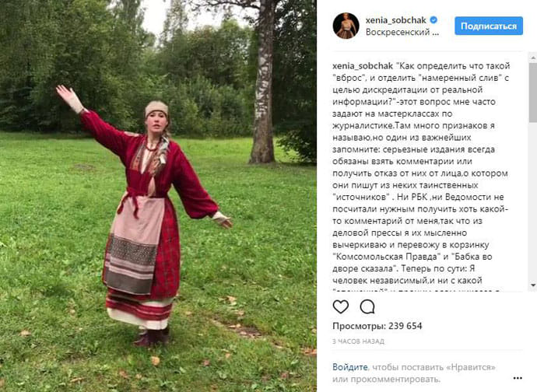Open the Просмотры 239 654 views count
This screenshot has height=392, width=537.
pos(377,326)
